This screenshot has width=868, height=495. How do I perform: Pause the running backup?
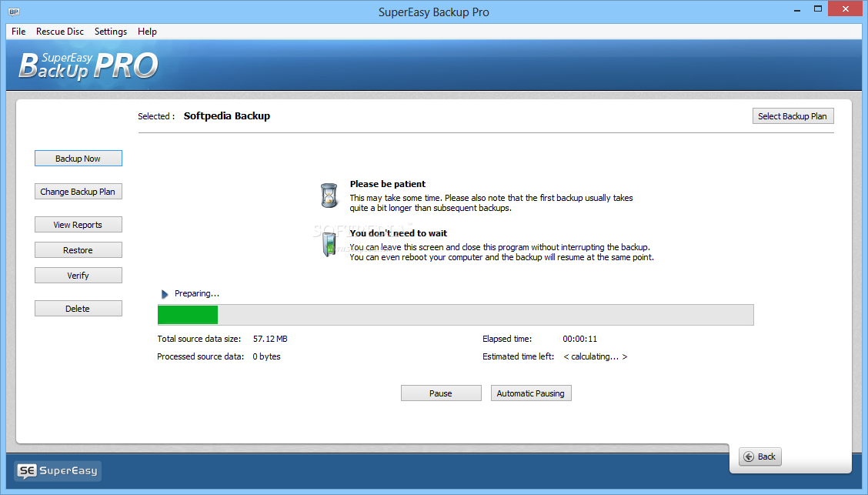pyautogui.click(x=441, y=393)
